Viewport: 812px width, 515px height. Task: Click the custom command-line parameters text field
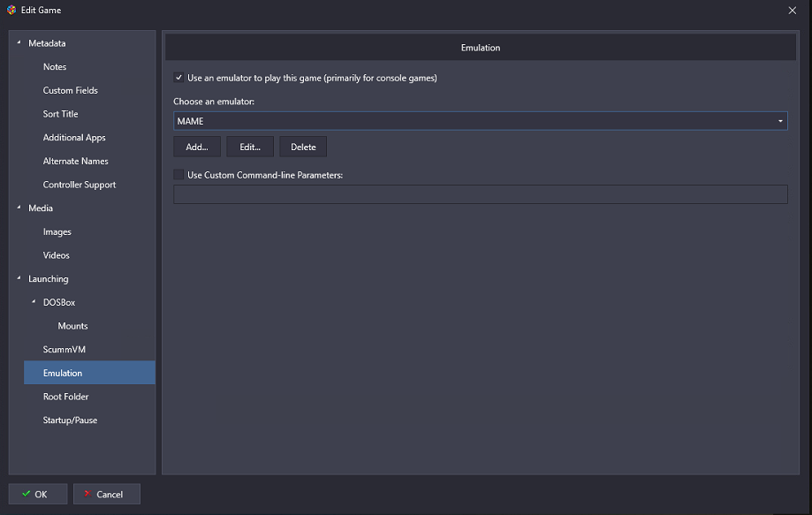pyautogui.click(x=481, y=194)
